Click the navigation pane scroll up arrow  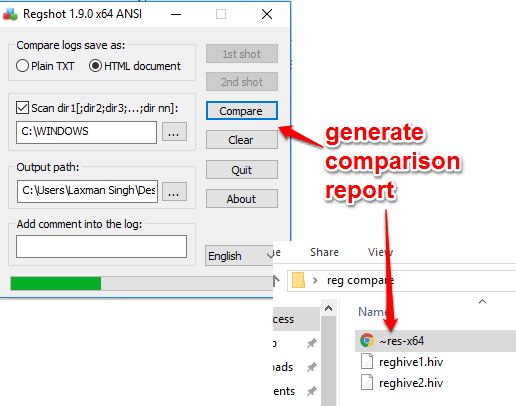click(x=328, y=308)
